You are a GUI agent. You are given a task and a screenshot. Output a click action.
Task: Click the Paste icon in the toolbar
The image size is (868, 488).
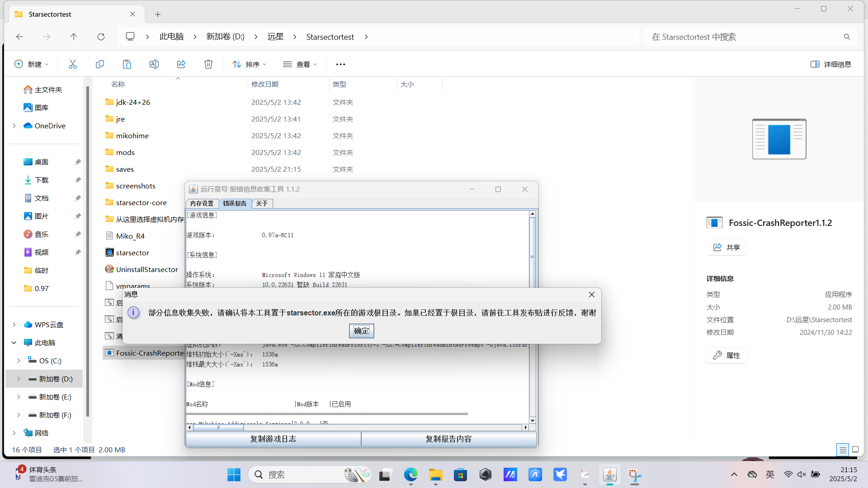point(127,64)
